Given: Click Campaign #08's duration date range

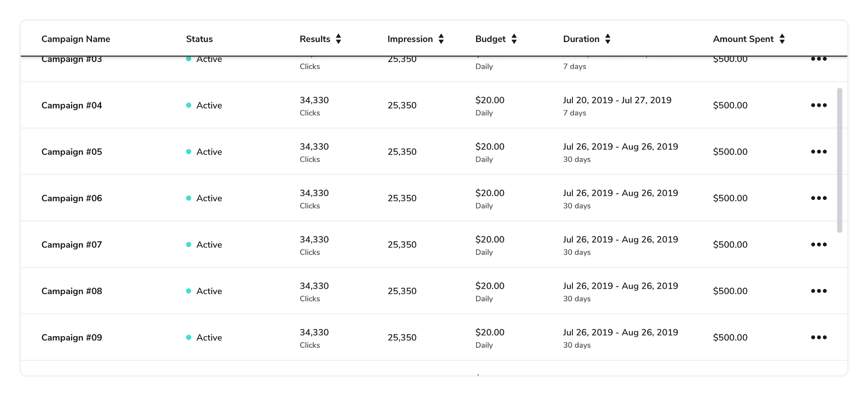Looking at the screenshot, I should (x=620, y=286).
